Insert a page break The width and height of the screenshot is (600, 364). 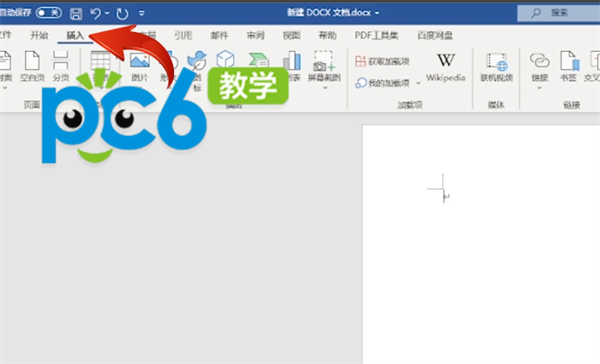[61, 66]
